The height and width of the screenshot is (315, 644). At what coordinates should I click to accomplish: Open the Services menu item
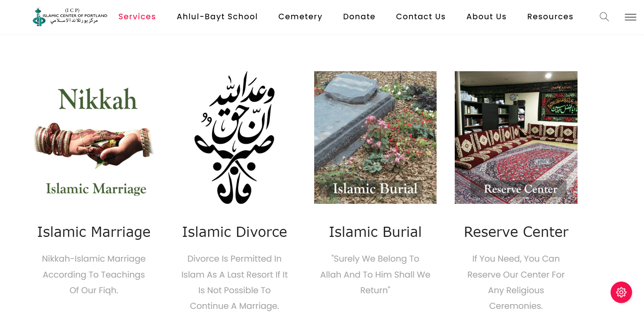click(x=137, y=17)
